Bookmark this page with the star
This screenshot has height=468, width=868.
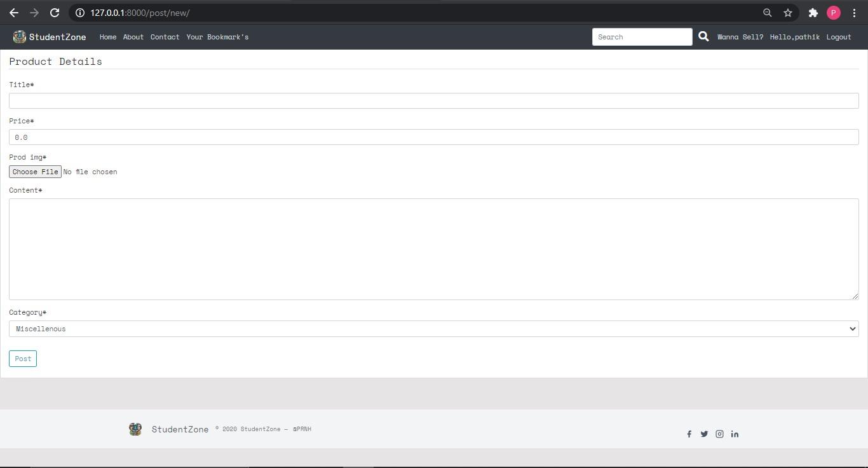click(788, 13)
